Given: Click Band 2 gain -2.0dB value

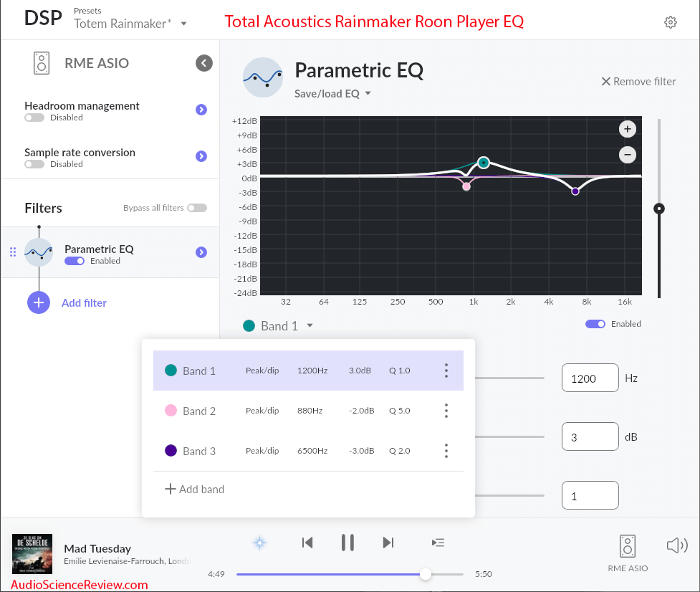Looking at the screenshot, I should point(362,411).
